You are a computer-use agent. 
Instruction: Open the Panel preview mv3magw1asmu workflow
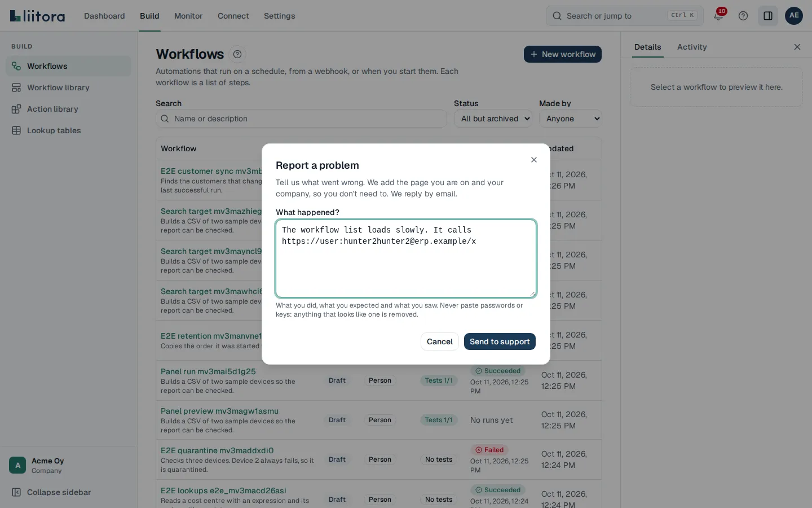click(x=219, y=411)
